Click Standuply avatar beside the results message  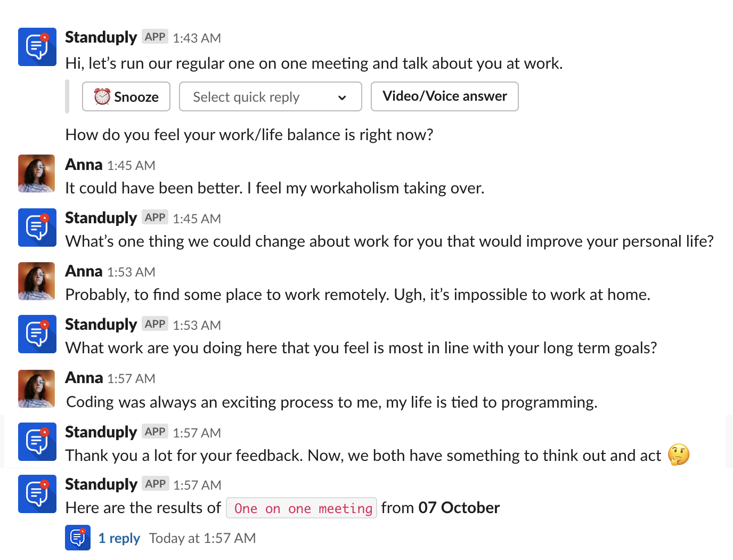click(x=37, y=494)
